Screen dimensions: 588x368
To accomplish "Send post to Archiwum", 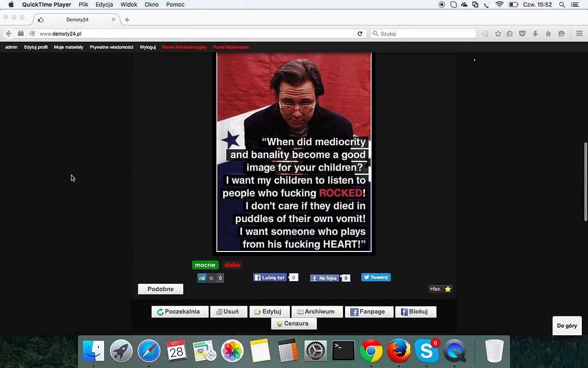I will coord(317,312).
